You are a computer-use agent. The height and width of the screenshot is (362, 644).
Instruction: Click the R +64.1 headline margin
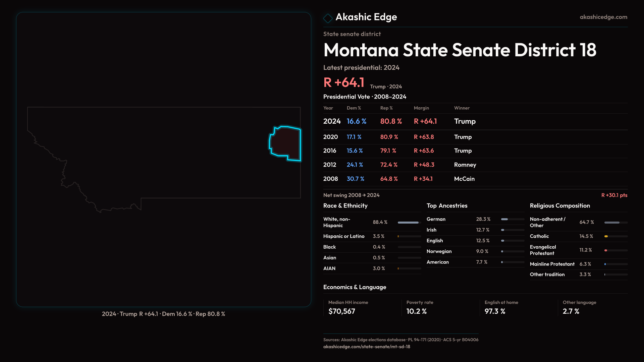click(343, 82)
